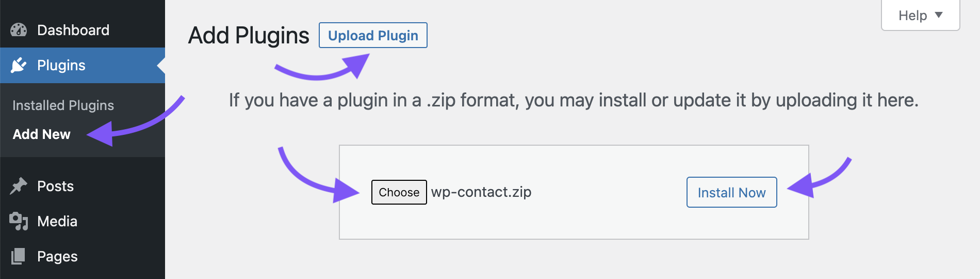This screenshot has height=279, width=980.
Task: Open the Installed Plugins submenu item
Action: [63, 105]
